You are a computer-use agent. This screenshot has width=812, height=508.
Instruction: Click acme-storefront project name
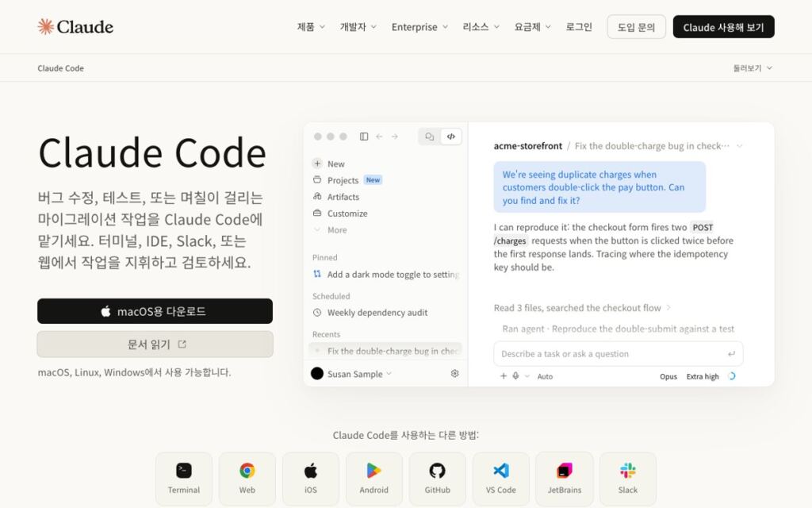pyautogui.click(x=527, y=146)
